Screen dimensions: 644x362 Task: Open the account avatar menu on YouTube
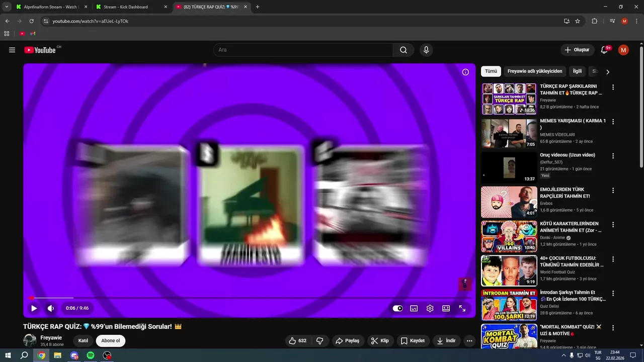coord(623,50)
